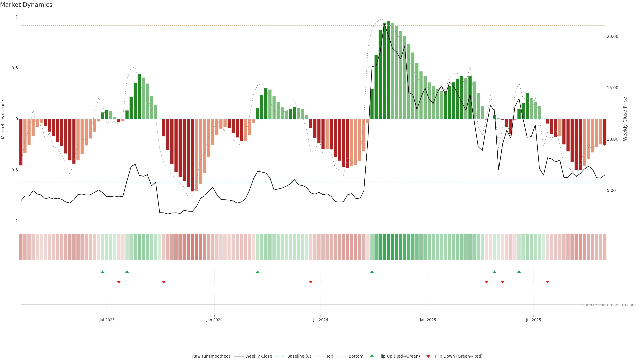
Task: Click the flip-up marker between Jan 2024 and Jul 2024
Action: (x=258, y=272)
